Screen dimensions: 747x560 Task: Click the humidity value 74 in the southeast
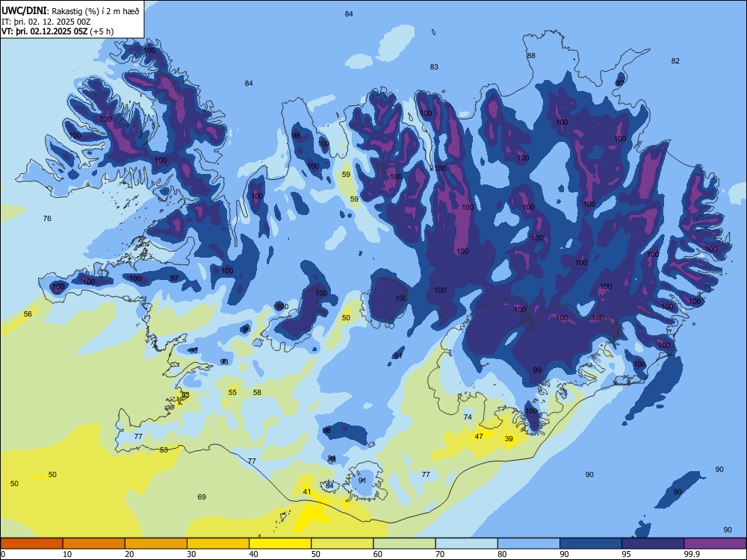[x=468, y=417]
